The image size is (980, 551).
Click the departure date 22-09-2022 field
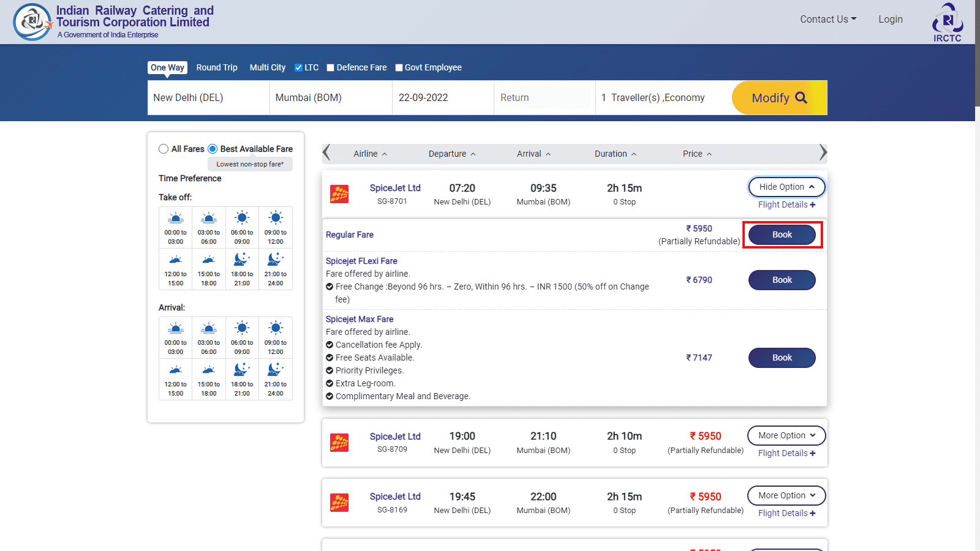coord(443,97)
